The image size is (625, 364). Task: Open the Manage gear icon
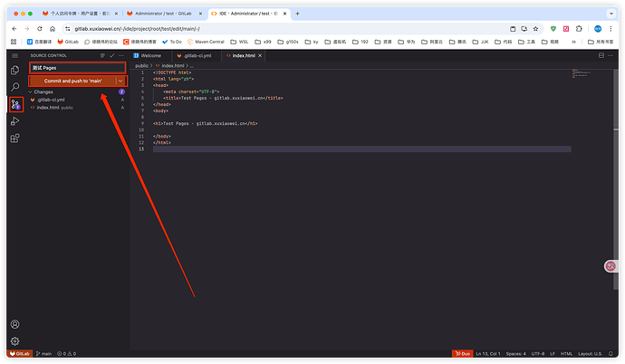click(x=14, y=341)
